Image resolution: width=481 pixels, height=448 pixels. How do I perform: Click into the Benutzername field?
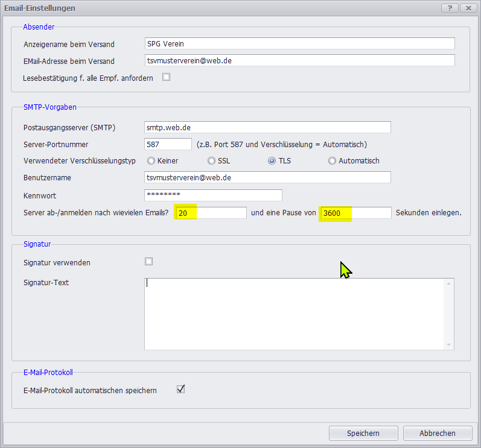pyautogui.click(x=267, y=177)
